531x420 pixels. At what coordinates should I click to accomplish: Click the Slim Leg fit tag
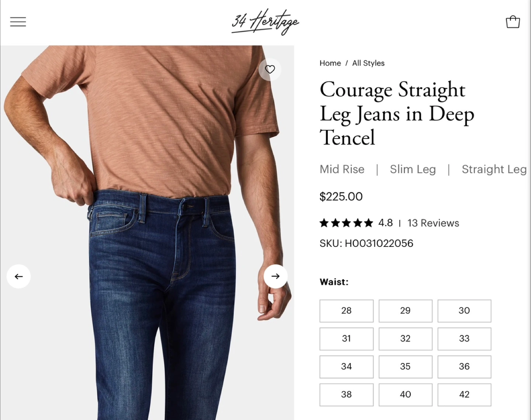pyautogui.click(x=413, y=169)
